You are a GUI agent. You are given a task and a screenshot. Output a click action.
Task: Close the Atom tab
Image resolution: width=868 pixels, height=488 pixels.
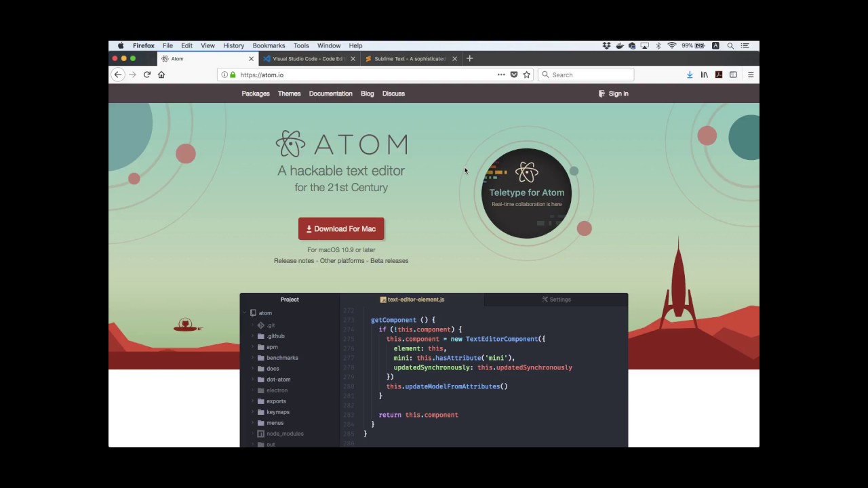click(251, 59)
